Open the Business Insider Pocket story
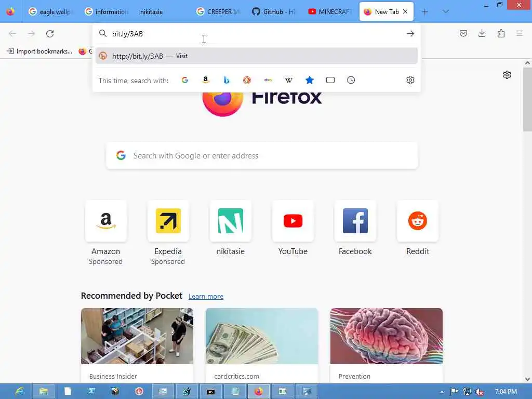 pos(137,345)
